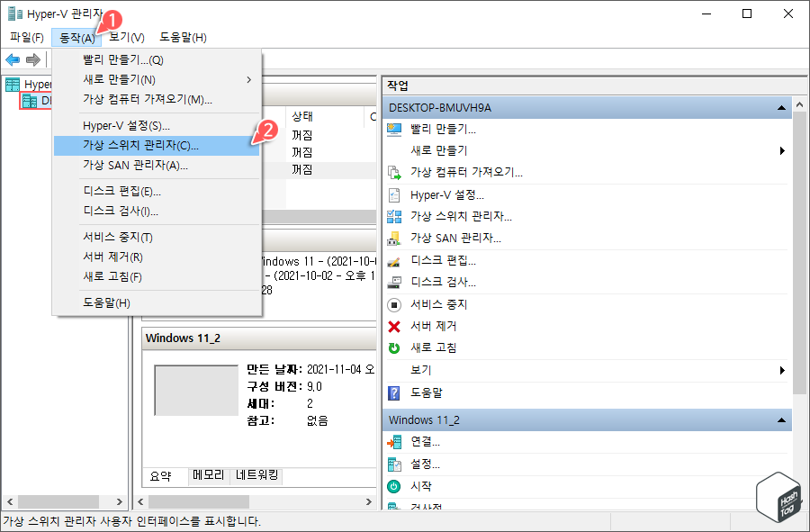Click the green 새로 고침 refresh icon

pyautogui.click(x=394, y=349)
